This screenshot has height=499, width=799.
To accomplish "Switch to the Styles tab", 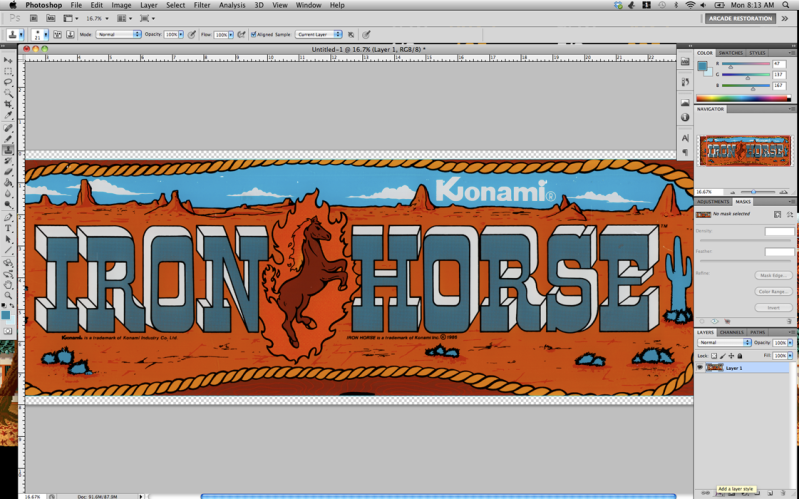I will pyautogui.click(x=757, y=53).
